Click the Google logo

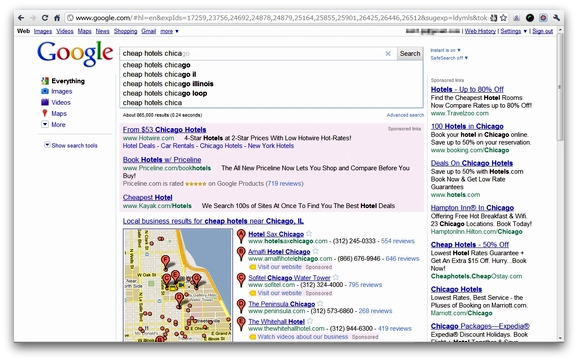click(x=75, y=54)
